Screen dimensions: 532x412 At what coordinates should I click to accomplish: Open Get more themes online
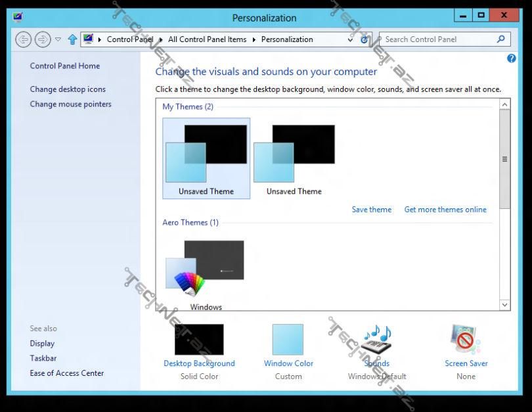[445, 209]
